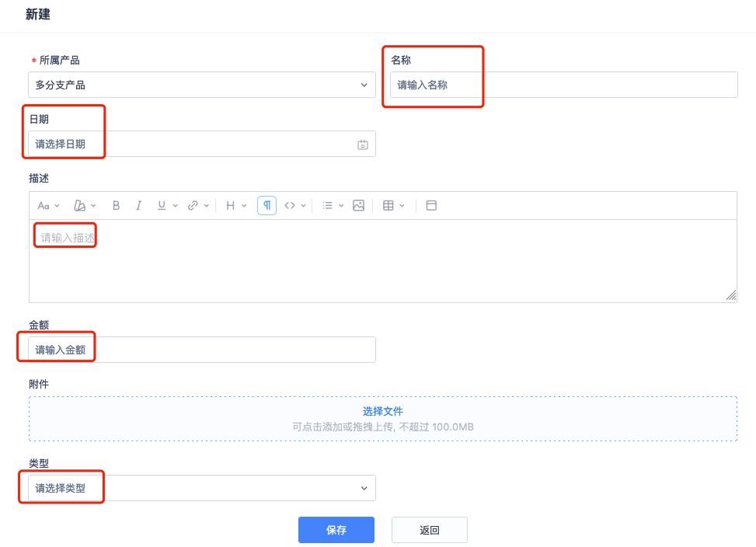Expand code options dropdown arrow

pos(303,206)
